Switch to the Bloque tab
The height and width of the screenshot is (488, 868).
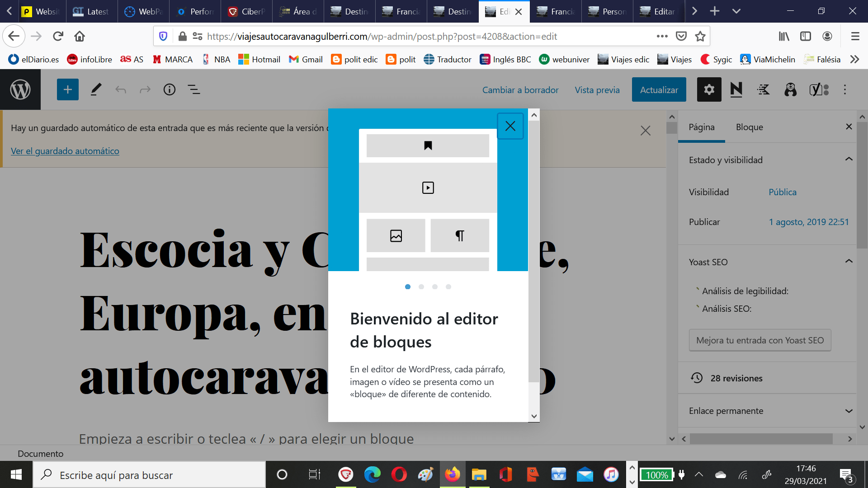click(x=749, y=127)
